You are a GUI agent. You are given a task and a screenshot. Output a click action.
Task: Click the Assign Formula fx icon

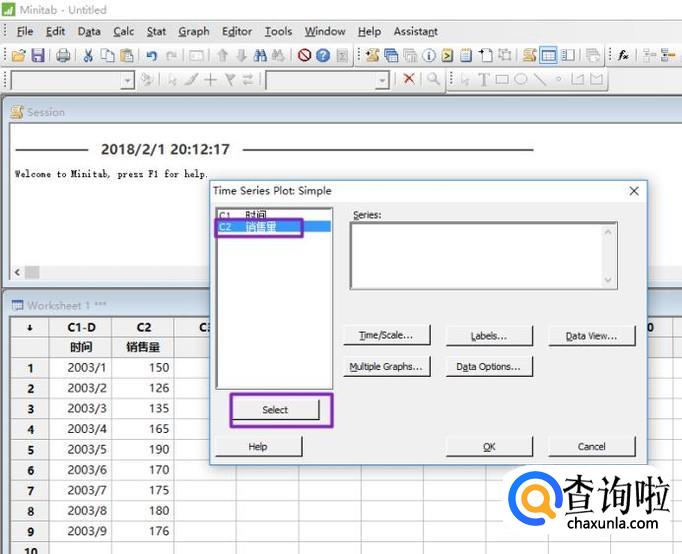click(x=623, y=55)
